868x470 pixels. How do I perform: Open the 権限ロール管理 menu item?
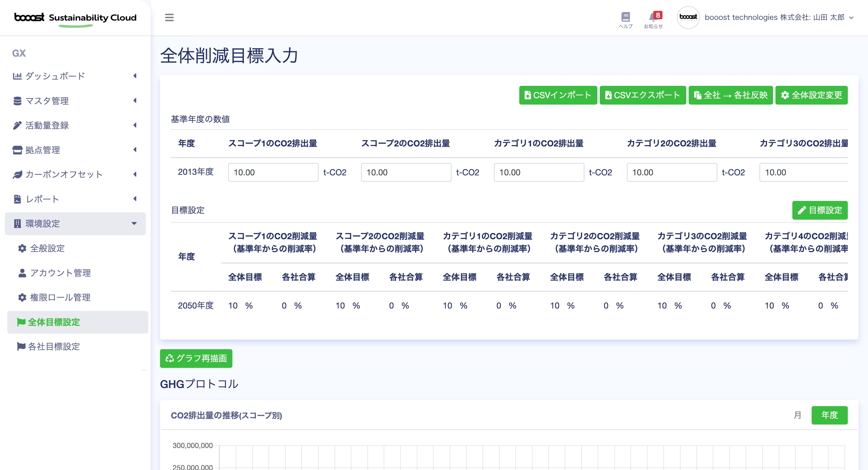coord(77,297)
